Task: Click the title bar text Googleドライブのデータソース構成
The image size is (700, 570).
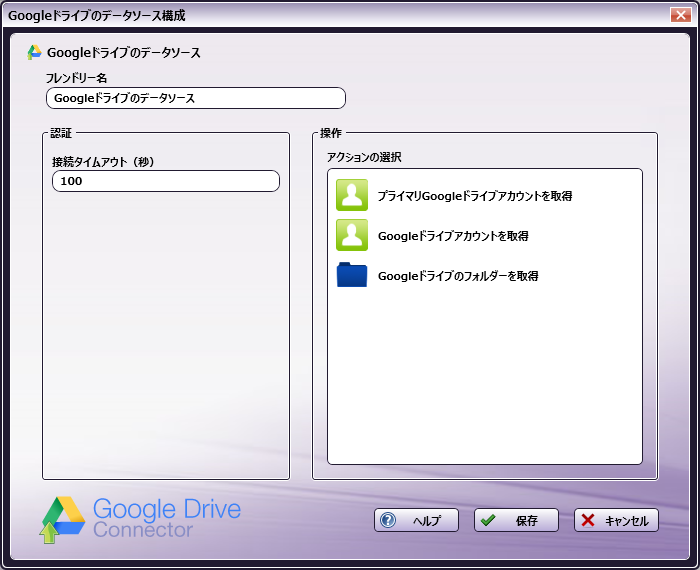Action: [x=97, y=16]
